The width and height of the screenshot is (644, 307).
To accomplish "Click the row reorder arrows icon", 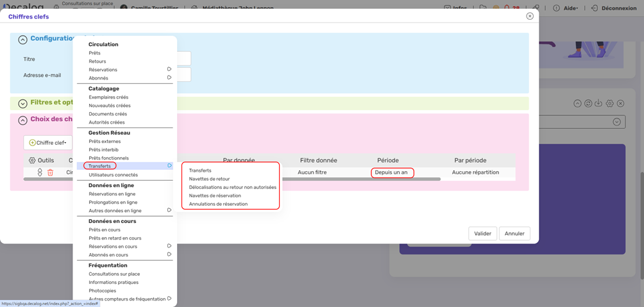I will (40, 172).
